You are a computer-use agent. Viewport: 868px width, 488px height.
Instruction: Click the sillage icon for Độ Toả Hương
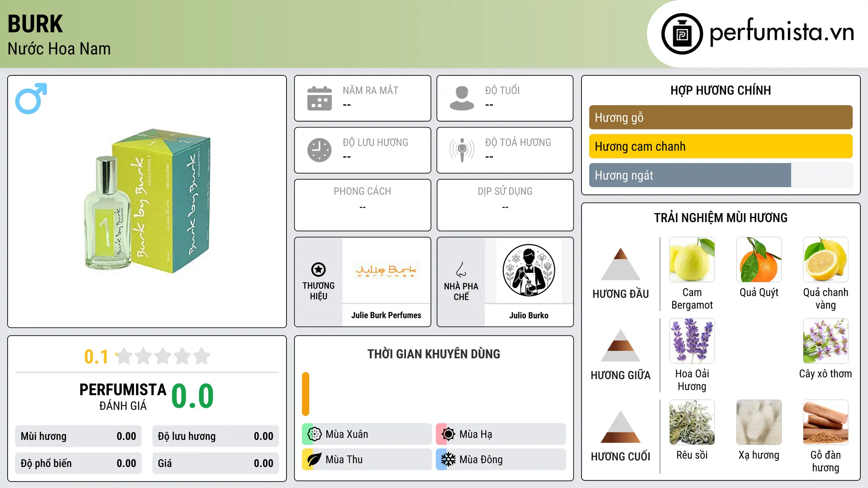[462, 150]
